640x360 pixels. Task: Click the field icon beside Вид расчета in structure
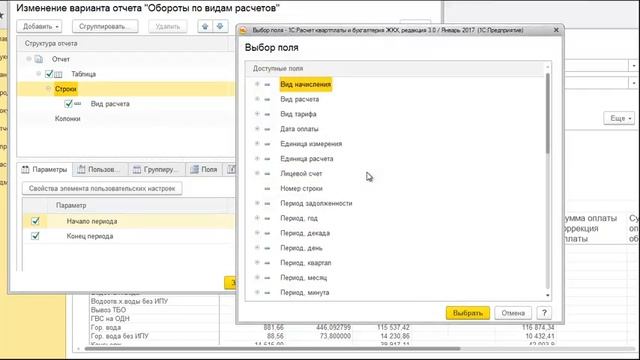[x=78, y=104]
